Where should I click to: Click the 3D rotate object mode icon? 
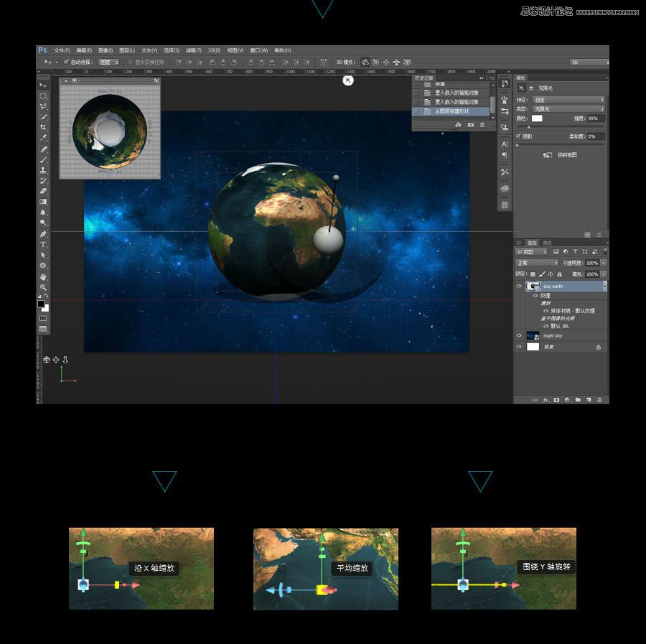365,62
